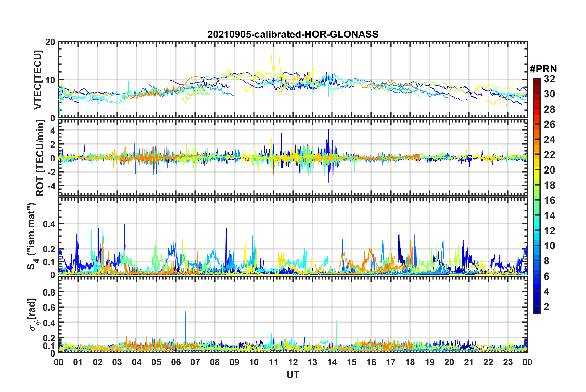This screenshot has width=586, height=392.
Task: Click the 01 hour tick on the UT axis
Action: [x=78, y=362]
